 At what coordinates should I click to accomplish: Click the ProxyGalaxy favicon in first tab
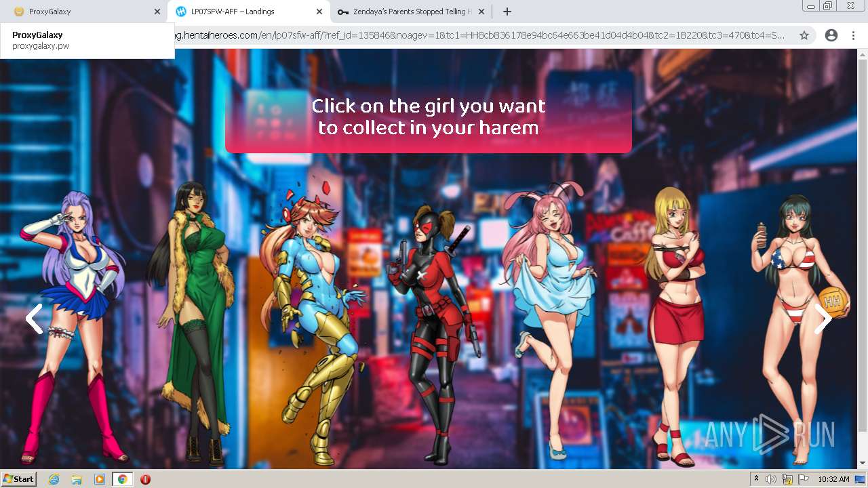point(18,12)
